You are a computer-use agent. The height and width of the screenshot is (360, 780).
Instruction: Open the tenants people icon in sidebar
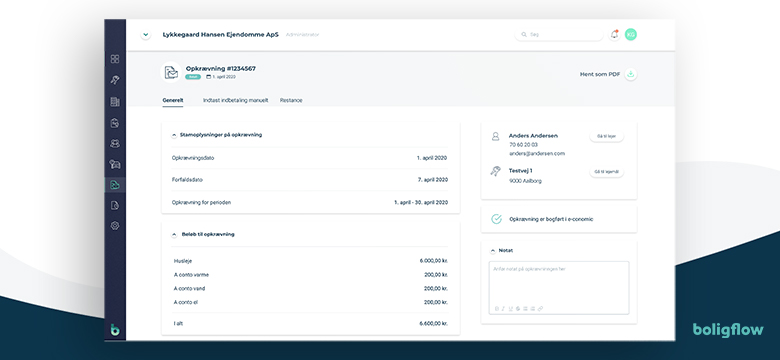(115, 143)
